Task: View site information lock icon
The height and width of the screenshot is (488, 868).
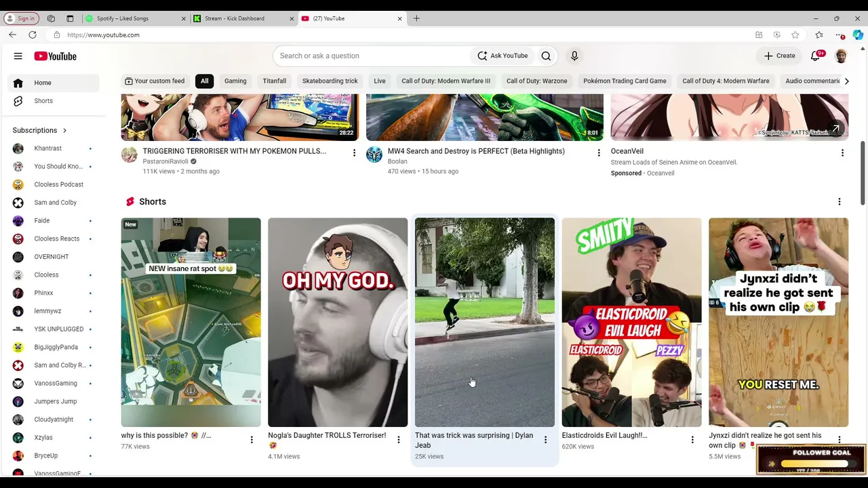Action: (57, 35)
